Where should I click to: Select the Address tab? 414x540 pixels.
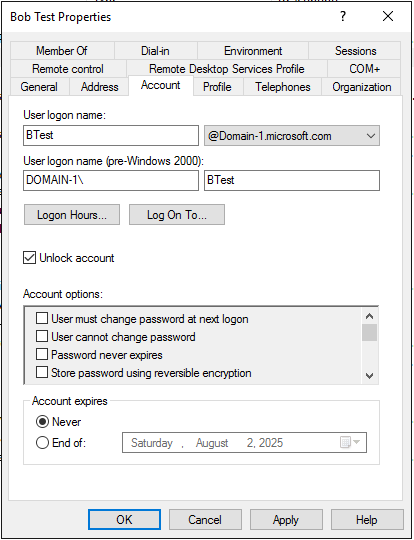point(99,87)
